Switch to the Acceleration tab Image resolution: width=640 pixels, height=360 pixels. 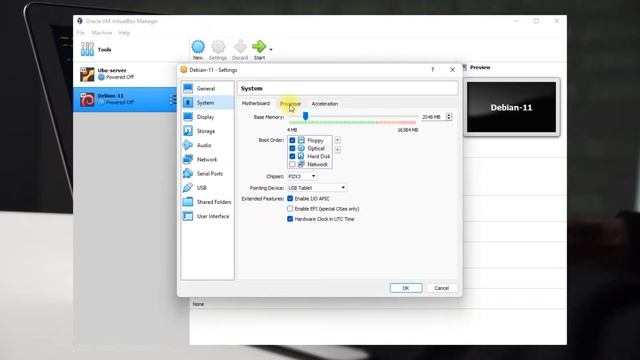coord(325,104)
